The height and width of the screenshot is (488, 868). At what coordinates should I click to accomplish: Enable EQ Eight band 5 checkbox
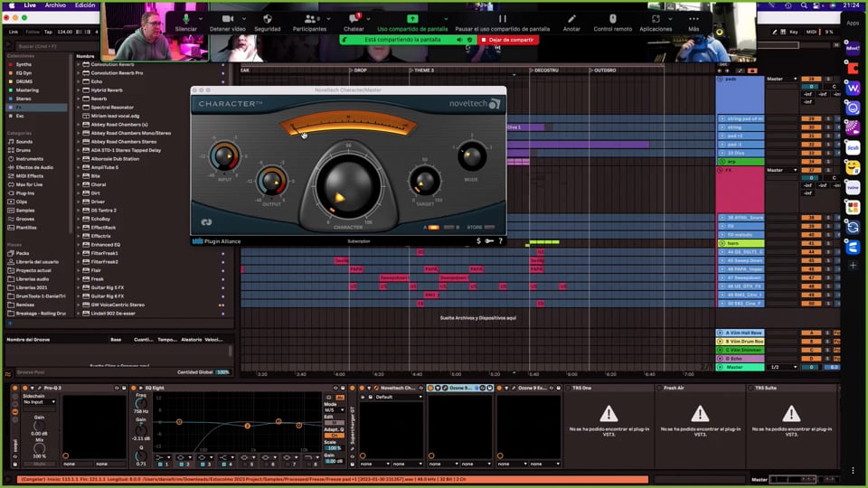point(245,465)
